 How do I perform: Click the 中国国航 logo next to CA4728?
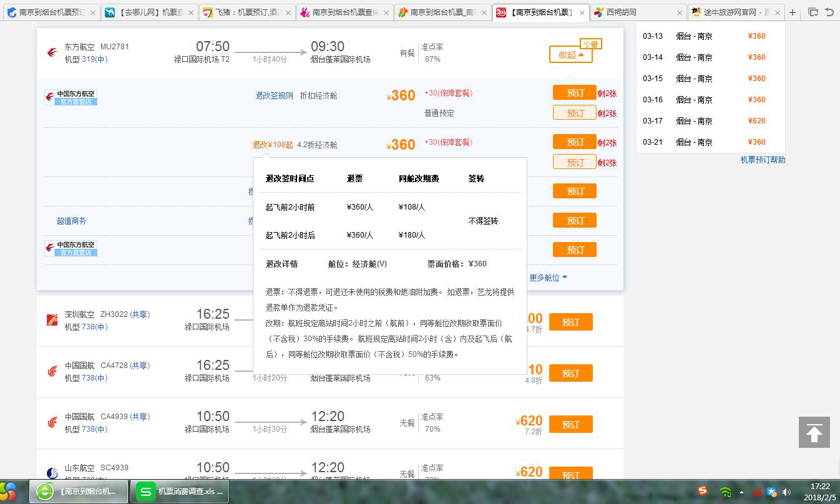pyautogui.click(x=52, y=369)
